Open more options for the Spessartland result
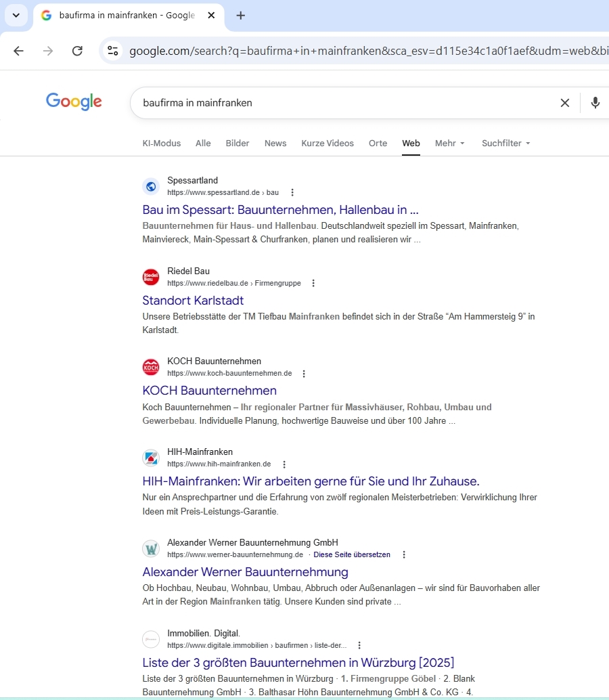 click(292, 192)
